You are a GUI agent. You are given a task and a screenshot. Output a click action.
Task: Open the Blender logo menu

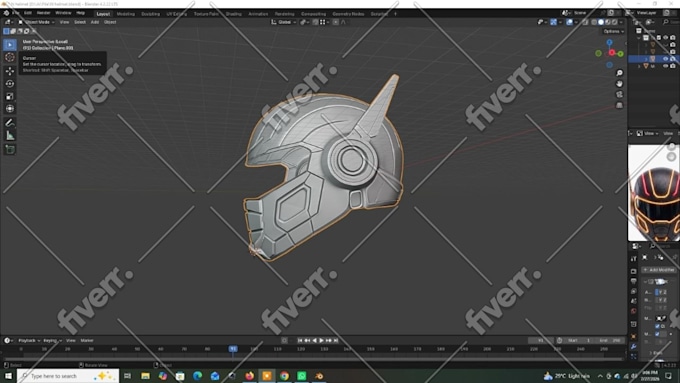pos(6,13)
